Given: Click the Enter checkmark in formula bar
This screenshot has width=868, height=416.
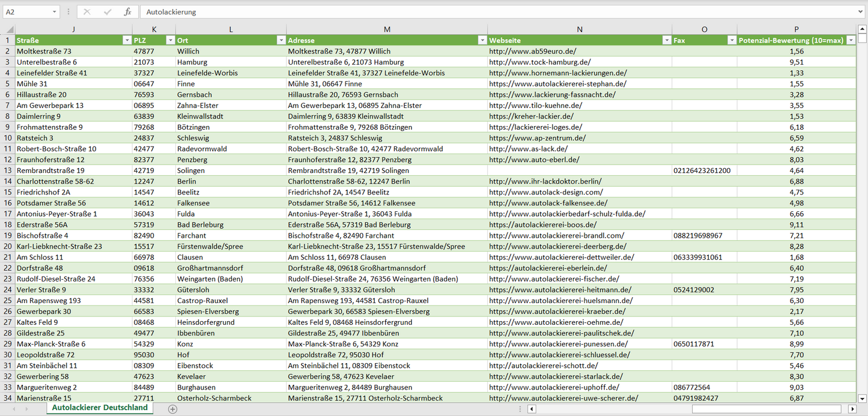Looking at the screenshot, I should click(x=108, y=12).
